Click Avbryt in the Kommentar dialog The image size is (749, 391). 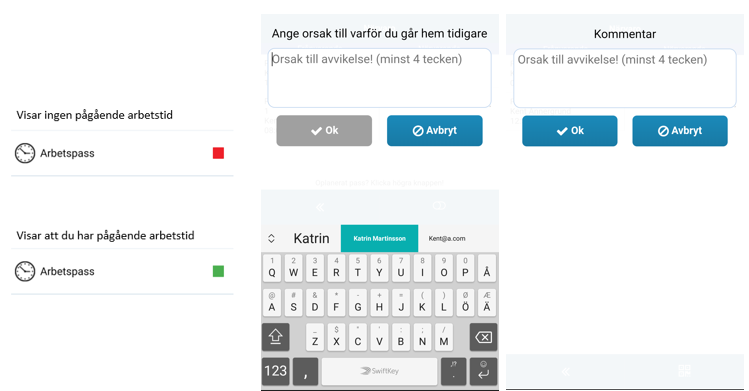[x=680, y=131]
